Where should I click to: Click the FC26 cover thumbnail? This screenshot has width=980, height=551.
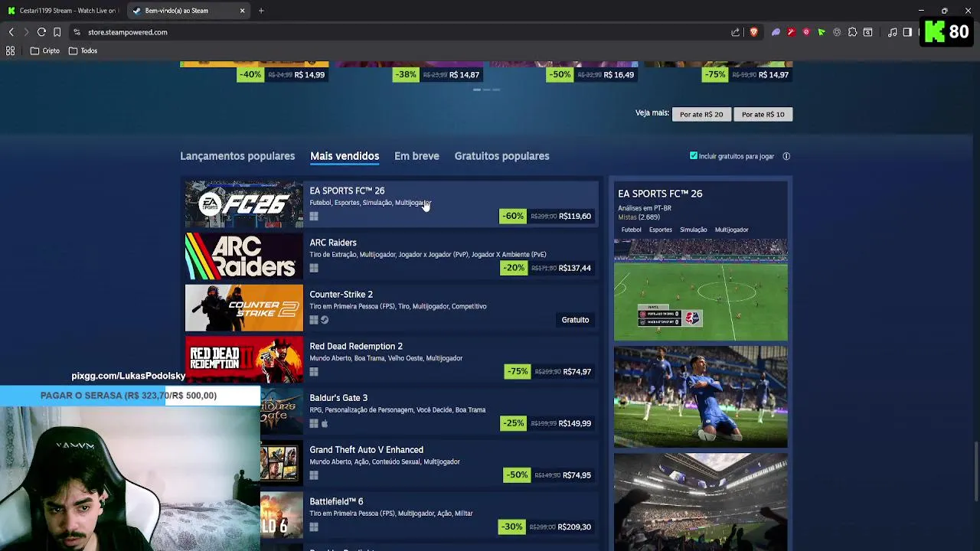tap(244, 204)
